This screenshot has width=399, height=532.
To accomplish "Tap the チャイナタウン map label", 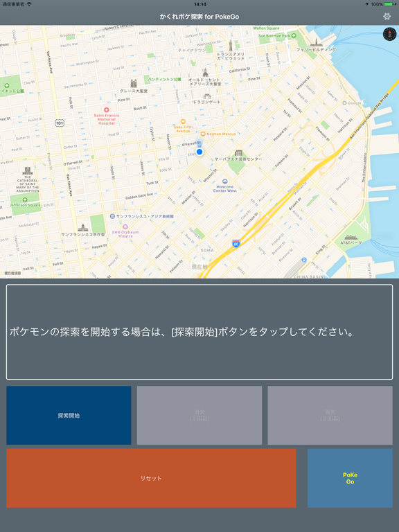I will (x=192, y=50).
